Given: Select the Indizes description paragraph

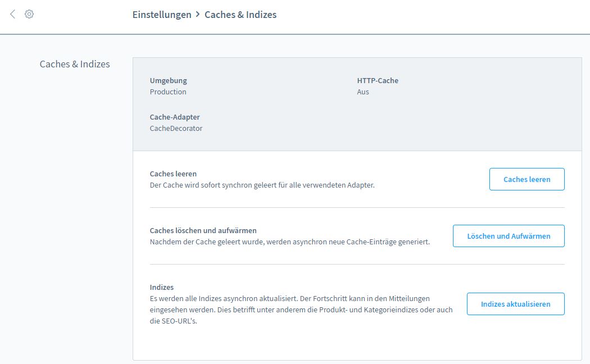Looking at the screenshot, I should tap(301, 310).
